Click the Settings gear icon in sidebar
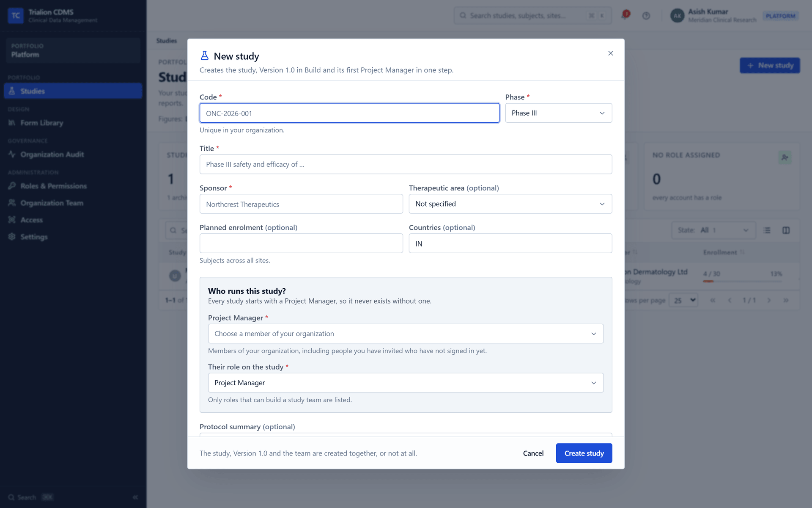This screenshot has height=508, width=812. [12, 237]
